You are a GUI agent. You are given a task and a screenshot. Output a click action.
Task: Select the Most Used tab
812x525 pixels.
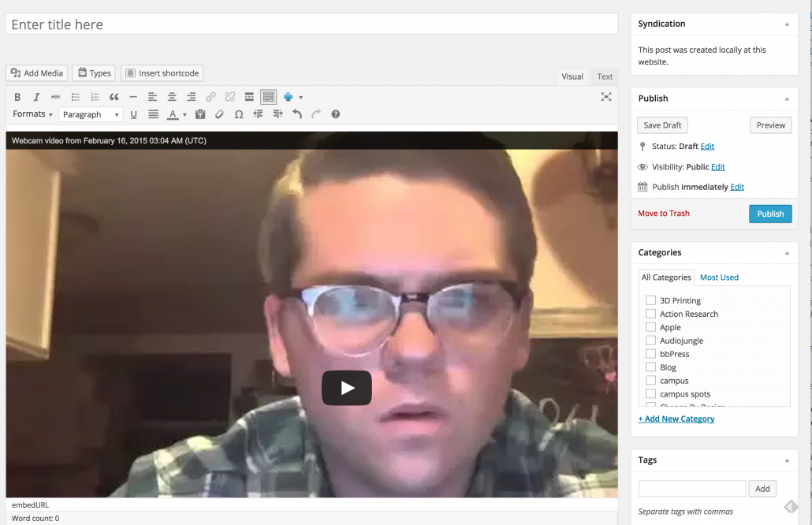coord(719,277)
